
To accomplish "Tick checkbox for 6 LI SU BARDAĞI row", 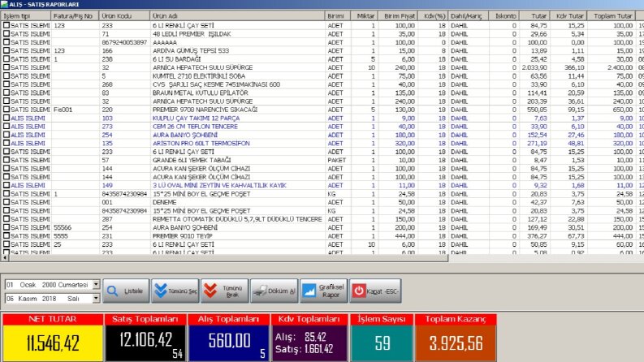I will (6, 58).
